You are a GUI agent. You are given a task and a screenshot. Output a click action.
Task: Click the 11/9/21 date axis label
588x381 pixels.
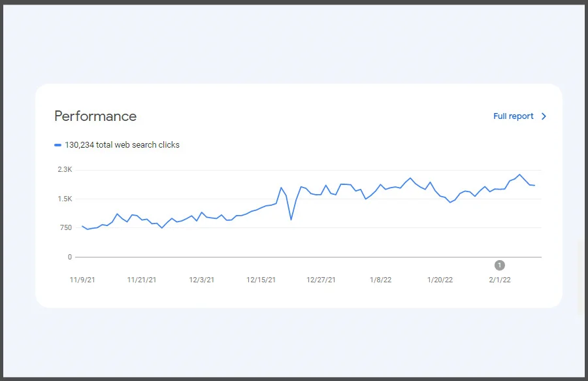pyautogui.click(x=82, y=280)
